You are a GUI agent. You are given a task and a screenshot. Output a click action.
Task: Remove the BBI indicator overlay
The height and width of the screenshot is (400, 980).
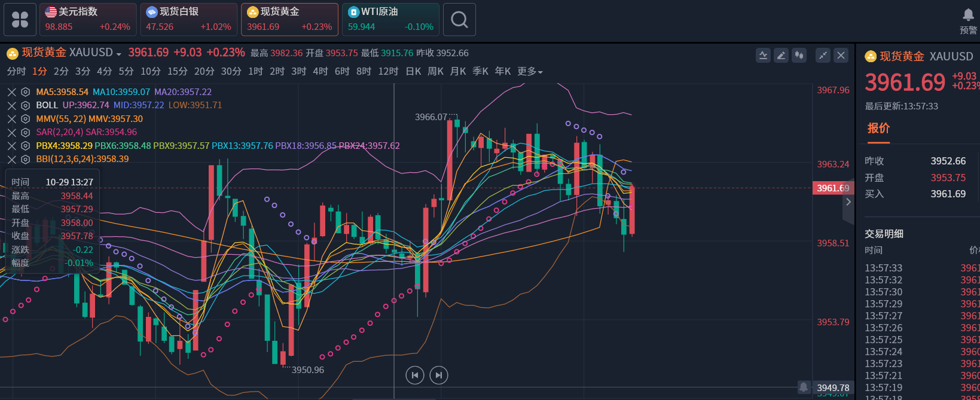coord(11,159)
